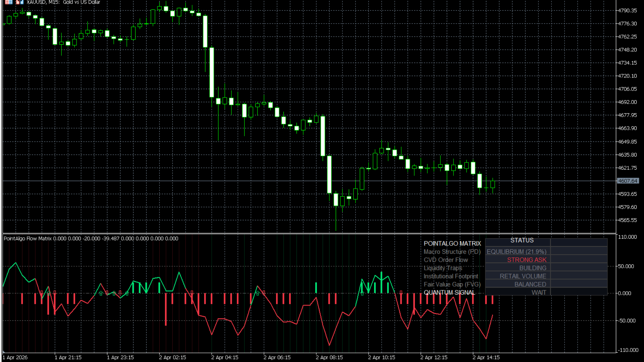Image resolution: width=644 pixels, height=362 pixels.
Task: Click the POINTALGO MATRIX panel title
Action: coord(452,244)
